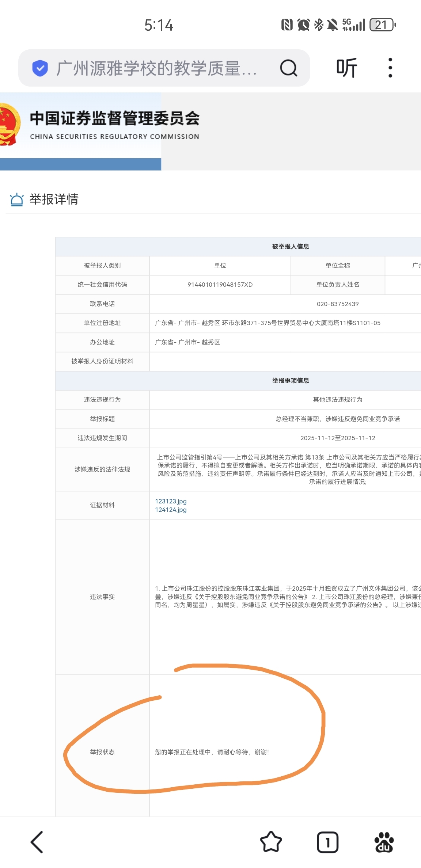Screen dimensions: 421x868
Task: Tap phone number 020-83752439
Action: click(338, 304)
